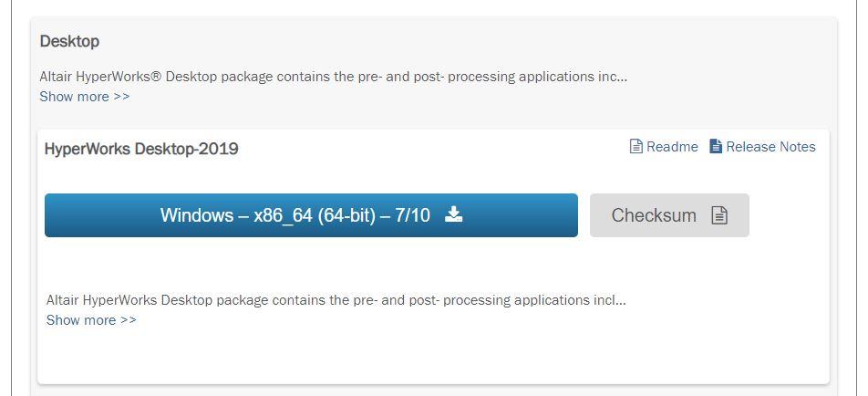Click the >> chevrons under Desktop section text
The width and height of the screenshot is (868, 396).
122,97
